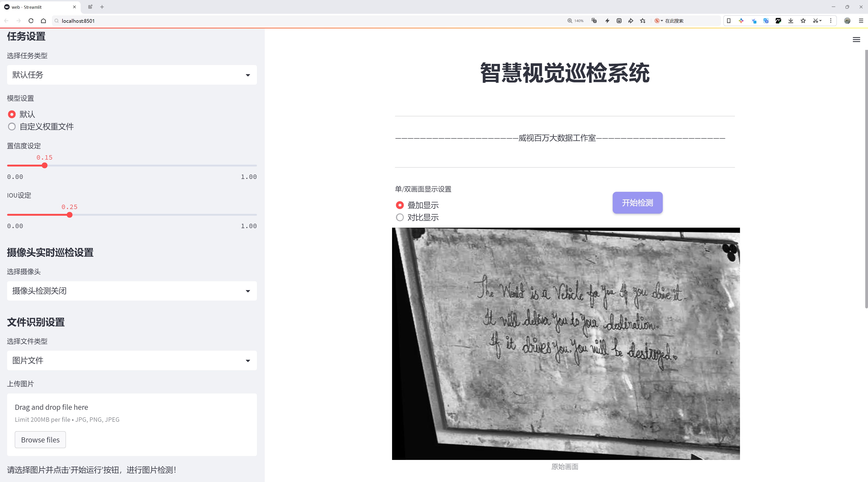
Task: Select 对比显示 display mode
Action: 400,218
